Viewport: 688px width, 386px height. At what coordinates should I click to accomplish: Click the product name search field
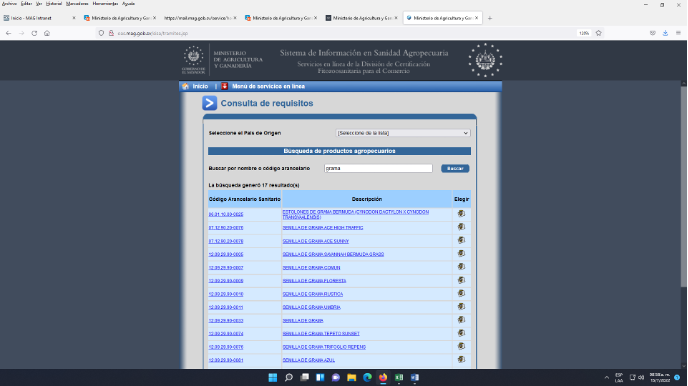coord(378,168)
